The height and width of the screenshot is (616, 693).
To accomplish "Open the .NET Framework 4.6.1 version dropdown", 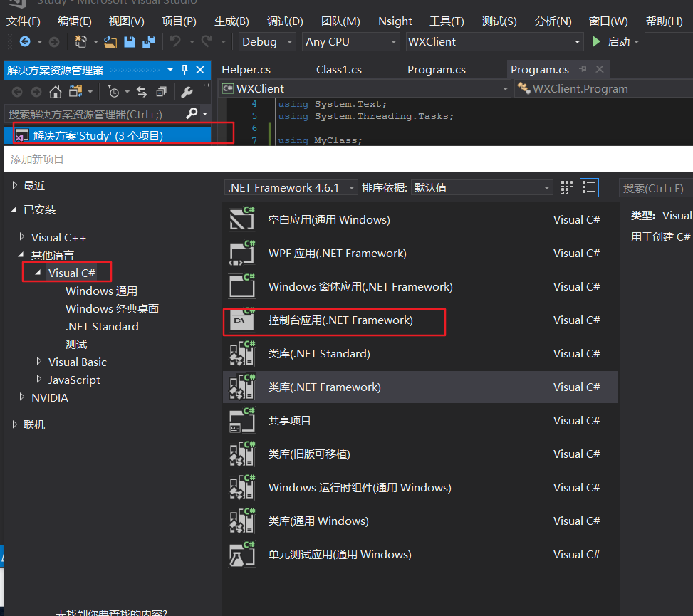I will (x=291, y=188).
